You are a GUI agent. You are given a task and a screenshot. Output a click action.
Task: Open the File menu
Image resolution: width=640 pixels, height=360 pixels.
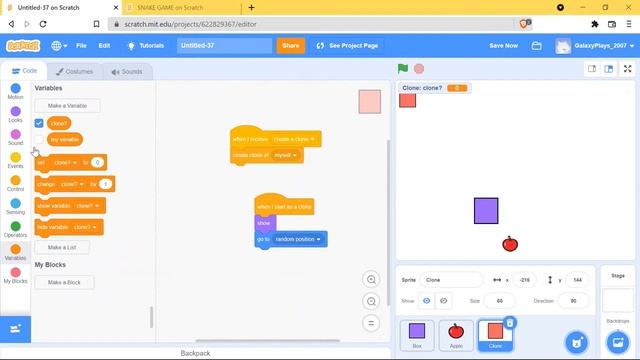[x=81, y=46]
